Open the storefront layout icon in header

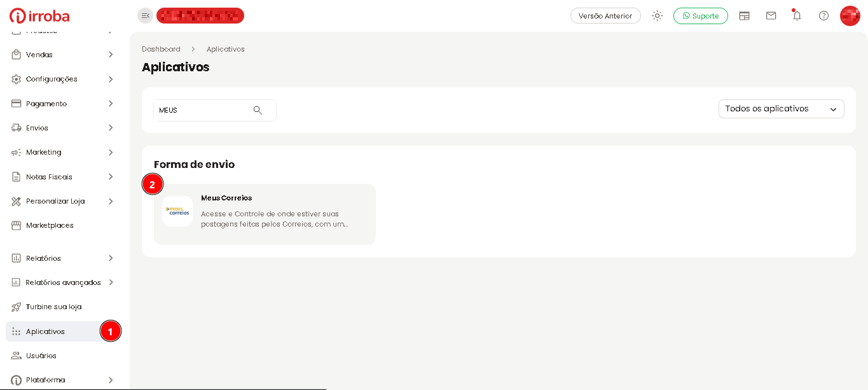(x=744, y=16)
